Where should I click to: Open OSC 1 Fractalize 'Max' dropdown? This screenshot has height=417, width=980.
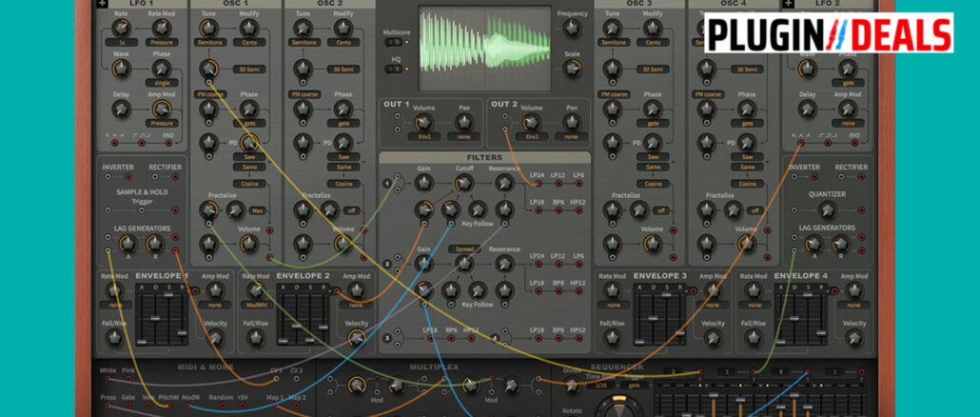click(257, 210)
